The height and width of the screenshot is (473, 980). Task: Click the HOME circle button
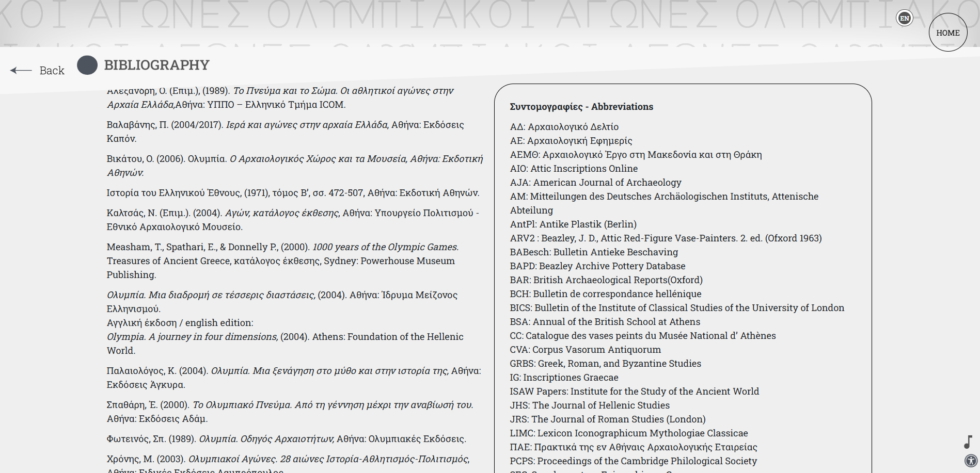(x=947, y=32)
